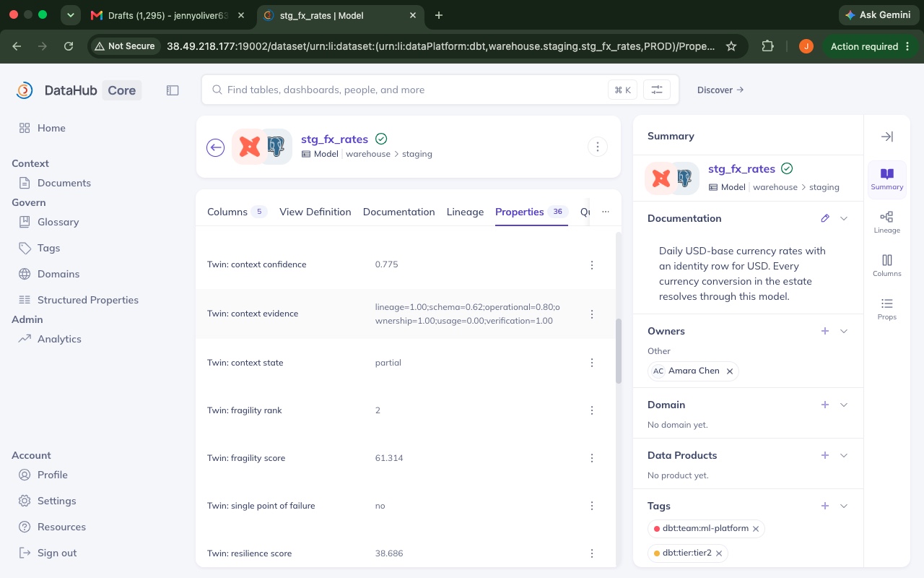Switch to the View Definition tab
Image resolution: width=924 pixels, height=578 pixels.
[315, 212]
